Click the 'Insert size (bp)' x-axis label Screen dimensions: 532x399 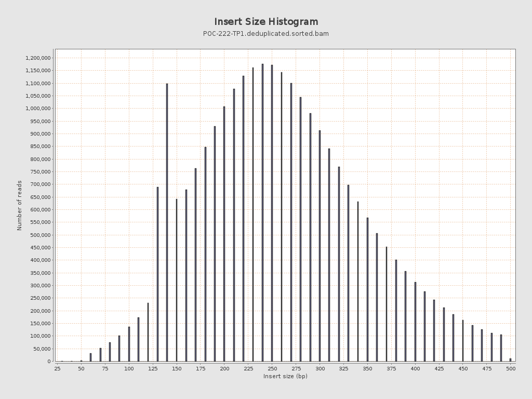(285, 376)
